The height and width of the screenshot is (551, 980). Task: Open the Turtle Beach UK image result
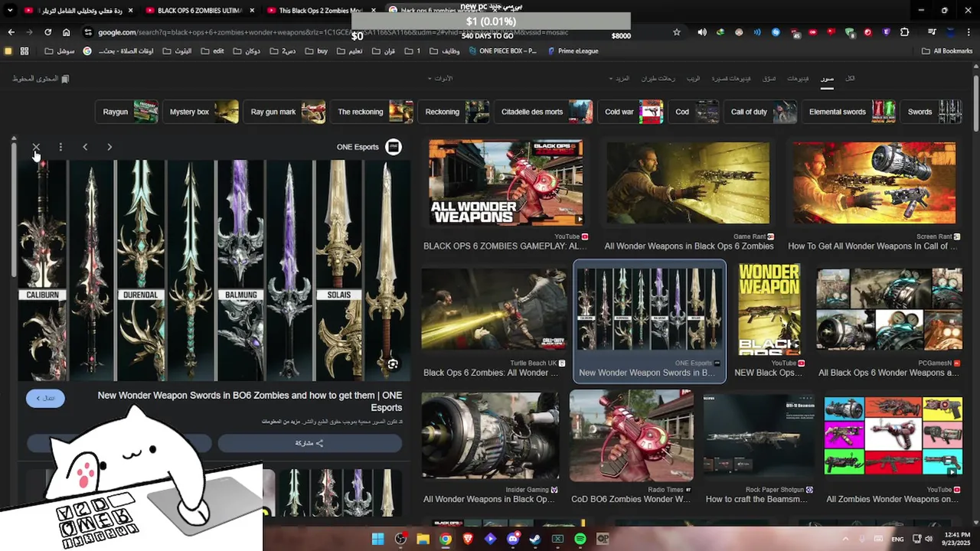click(x=494, y=309)
